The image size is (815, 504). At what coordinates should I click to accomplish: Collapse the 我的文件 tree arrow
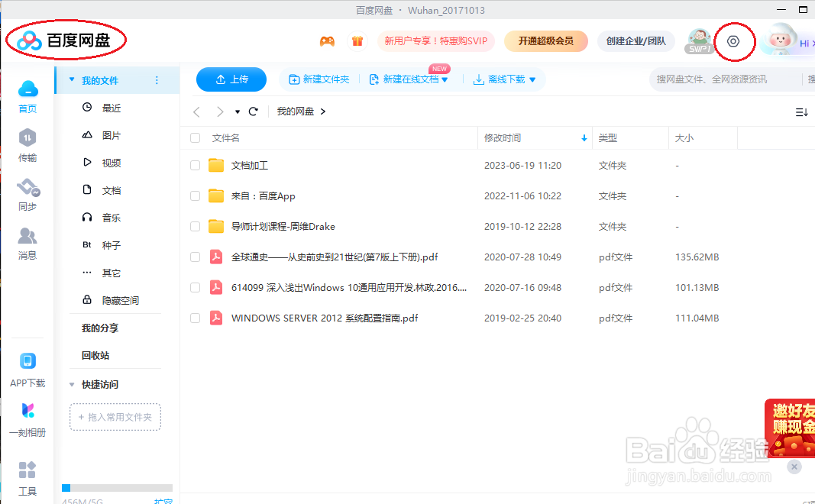[x=72, y=79]
